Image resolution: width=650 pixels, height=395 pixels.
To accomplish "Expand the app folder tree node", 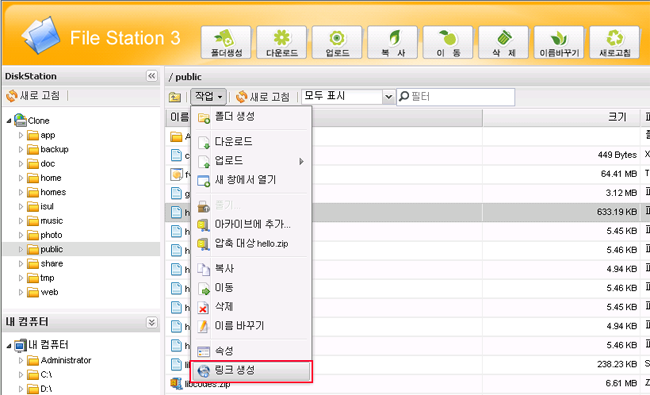I will [x=21, y=135].
